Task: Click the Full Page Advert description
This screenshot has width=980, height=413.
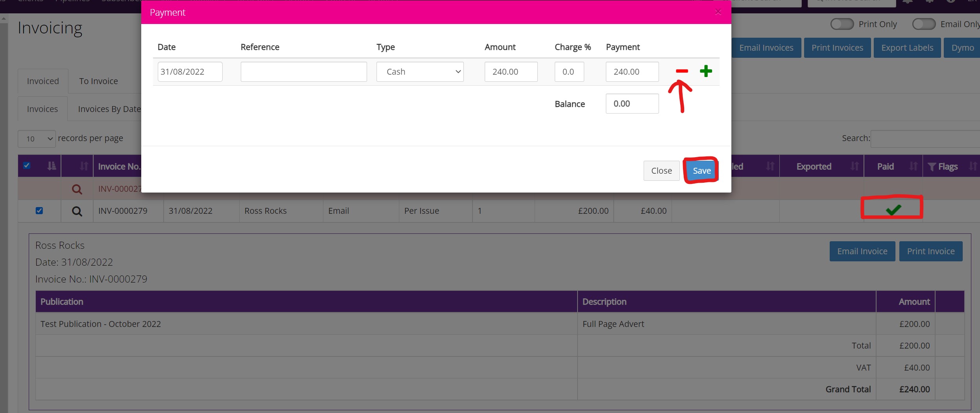Action: click(x=613, y=324)
